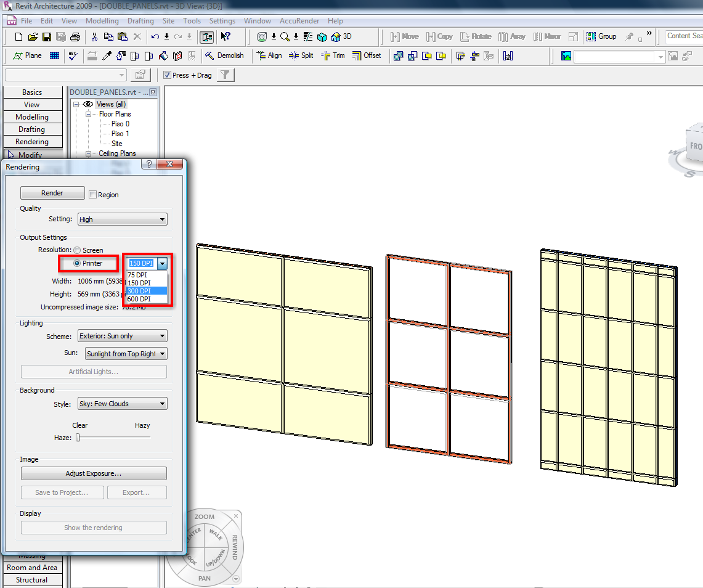Open the Lighting Scheme dropdown

pyautogui.click(x=123, y=336)
